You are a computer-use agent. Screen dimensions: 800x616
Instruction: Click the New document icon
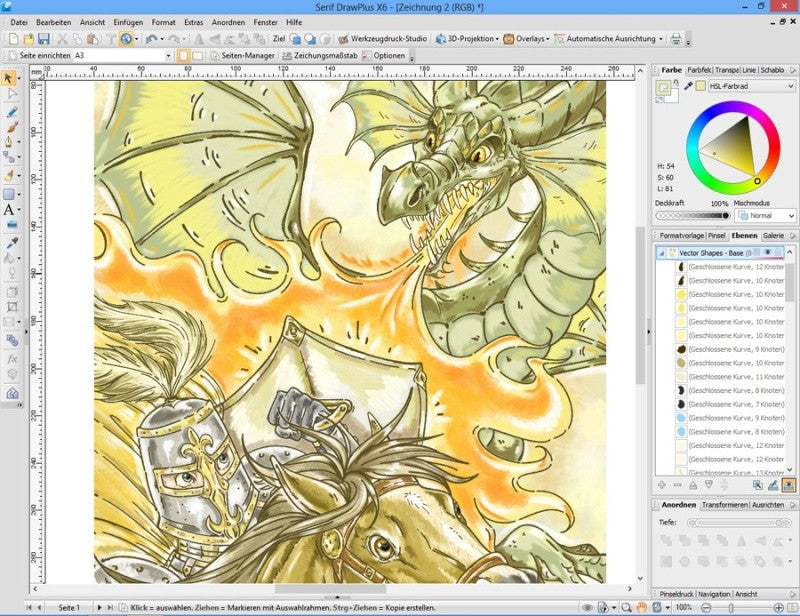(x=14, y=39)
